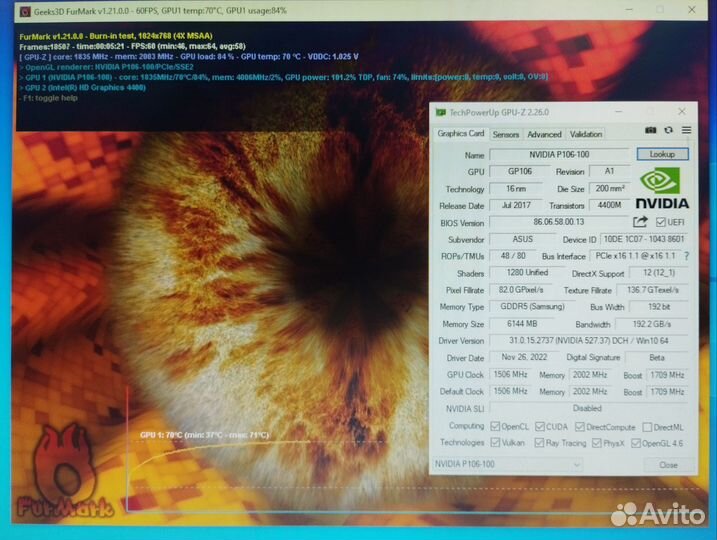
Task: Toggle the Ray Tracing checkbox
Action: pos(539,443)
